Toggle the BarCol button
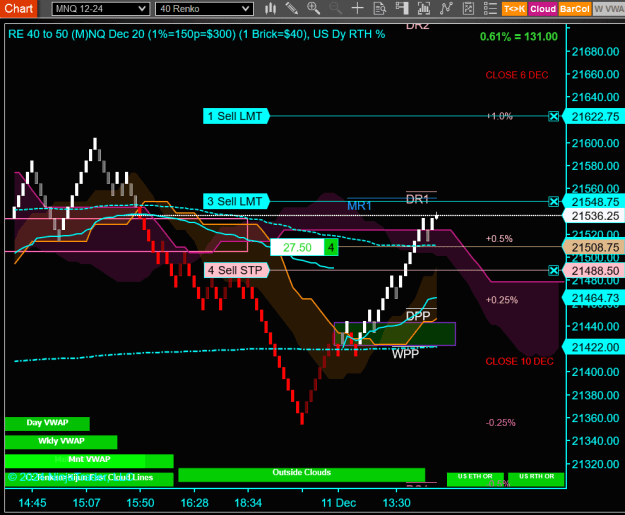The height and width of the screenshot is (515, 625). click(574, 9)
